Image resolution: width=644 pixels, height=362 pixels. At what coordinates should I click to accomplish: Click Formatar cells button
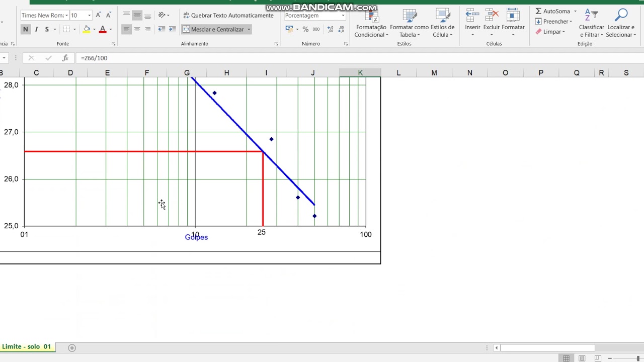click(513, 24)
